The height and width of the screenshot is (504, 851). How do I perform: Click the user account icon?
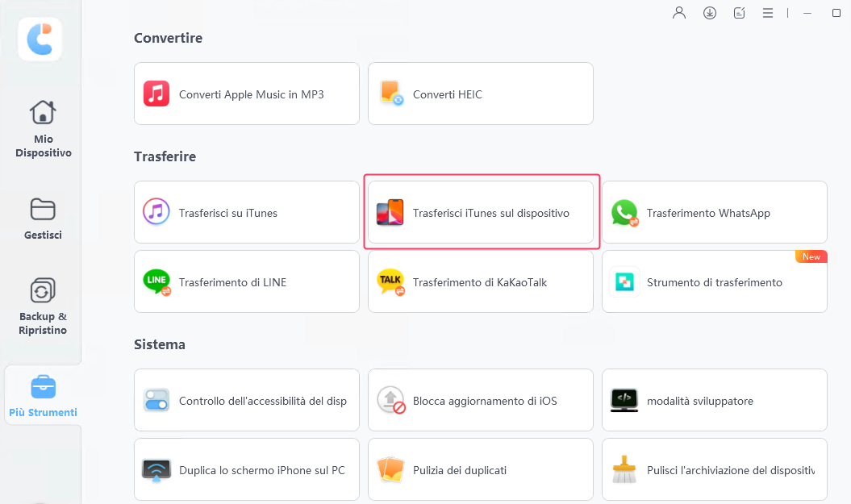679,13
